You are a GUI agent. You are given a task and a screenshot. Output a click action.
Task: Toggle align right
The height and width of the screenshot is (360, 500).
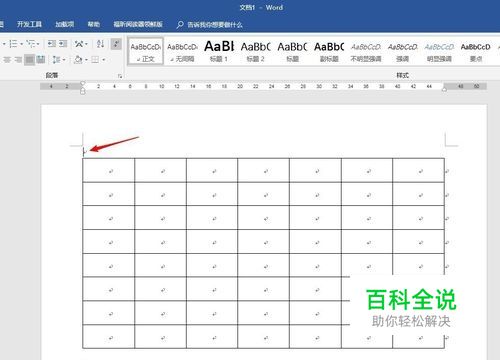18,60
